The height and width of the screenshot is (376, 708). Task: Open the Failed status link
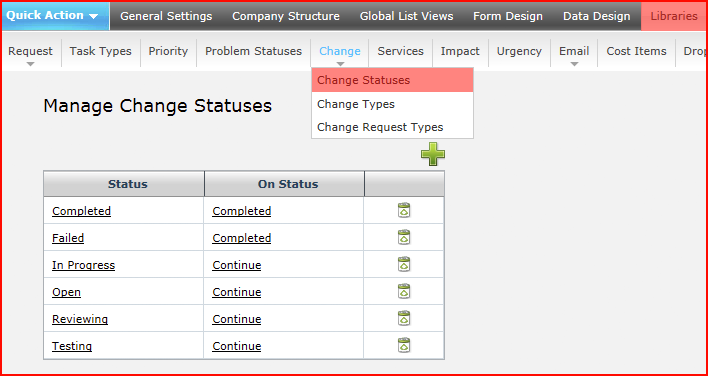68,238
